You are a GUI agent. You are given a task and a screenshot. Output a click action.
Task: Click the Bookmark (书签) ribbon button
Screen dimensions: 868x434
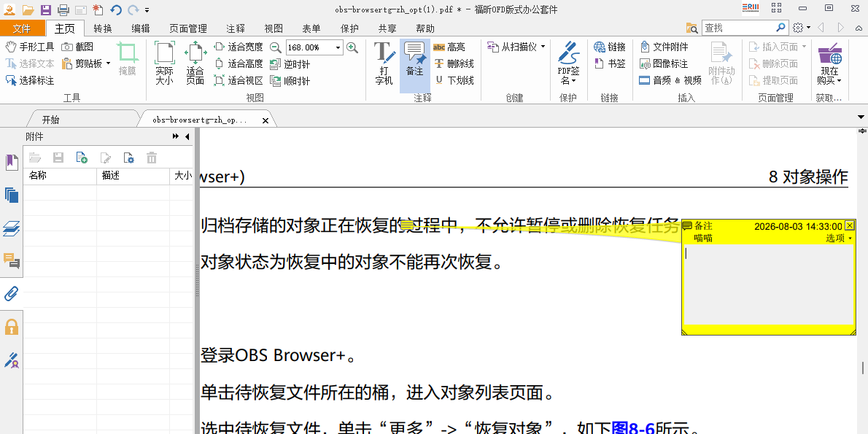click(x=610, y=63)
